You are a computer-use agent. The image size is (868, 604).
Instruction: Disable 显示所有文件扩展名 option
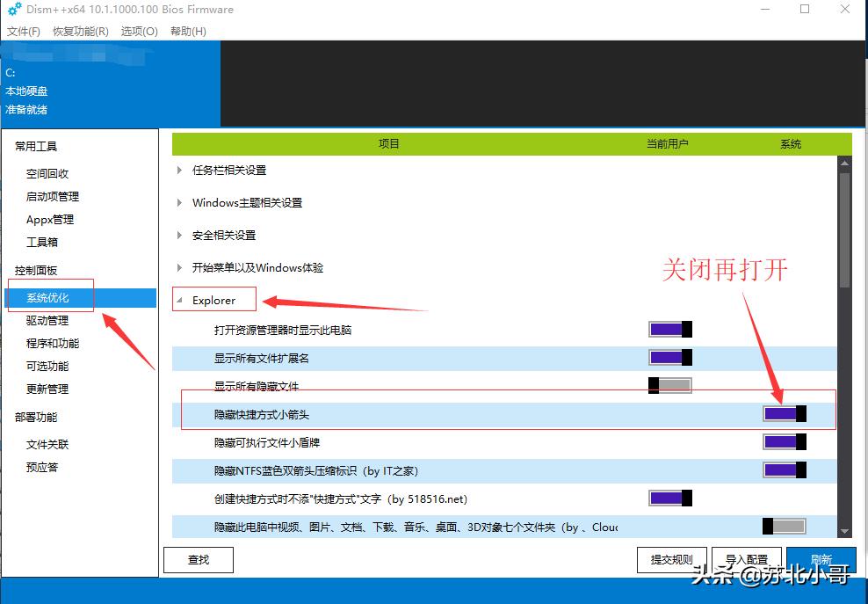669,357
